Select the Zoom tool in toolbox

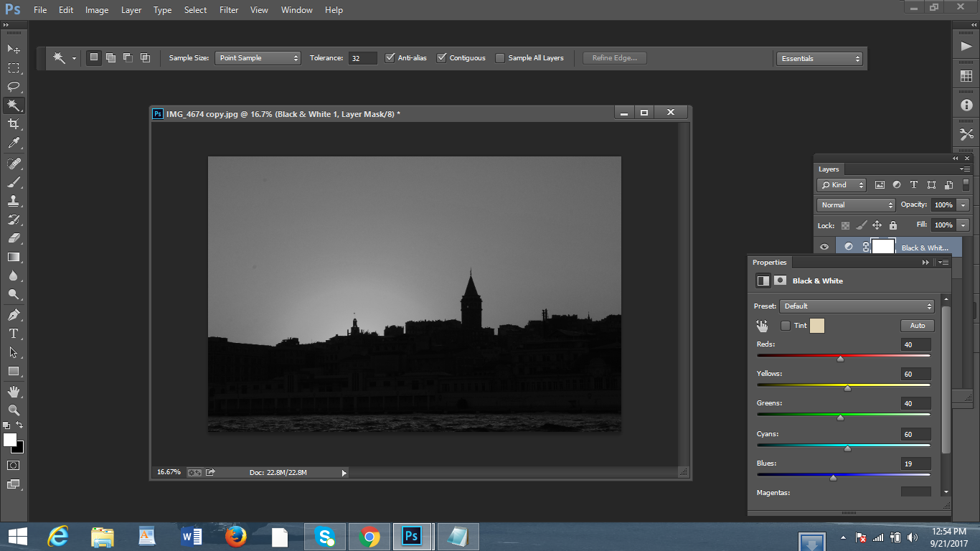click(x=14, y=410)
